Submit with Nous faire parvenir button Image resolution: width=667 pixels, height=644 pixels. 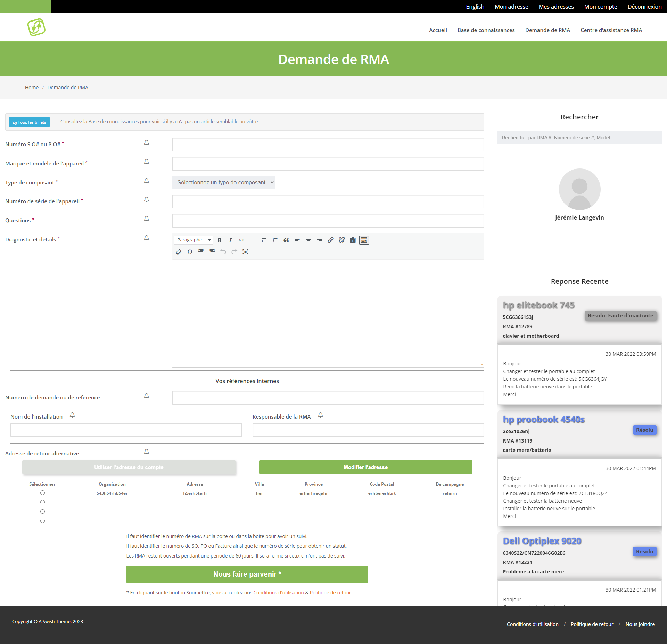(247, 574)
